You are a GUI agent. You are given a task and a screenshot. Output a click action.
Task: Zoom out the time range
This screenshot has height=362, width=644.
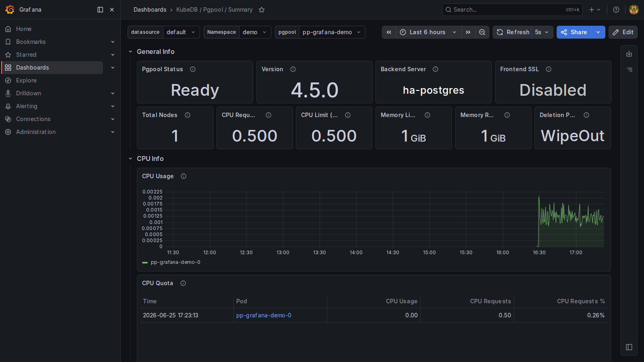[x=482, y=32]
